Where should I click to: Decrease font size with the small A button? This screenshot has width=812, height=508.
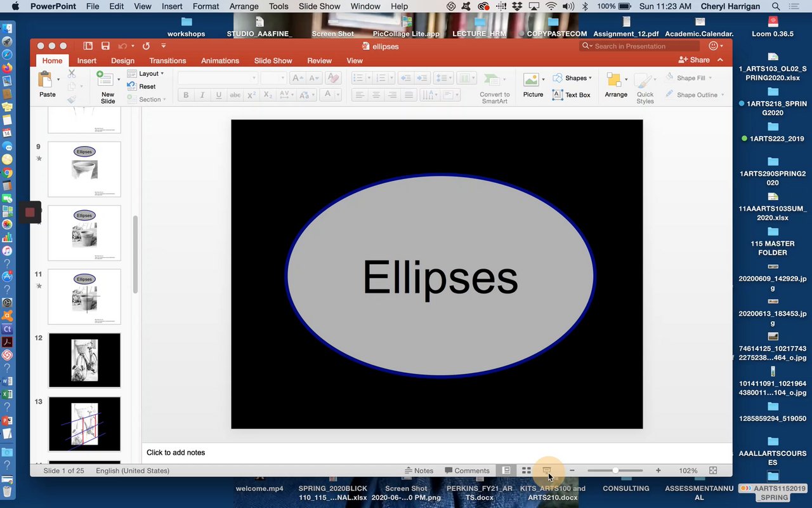tap(313, 78)
